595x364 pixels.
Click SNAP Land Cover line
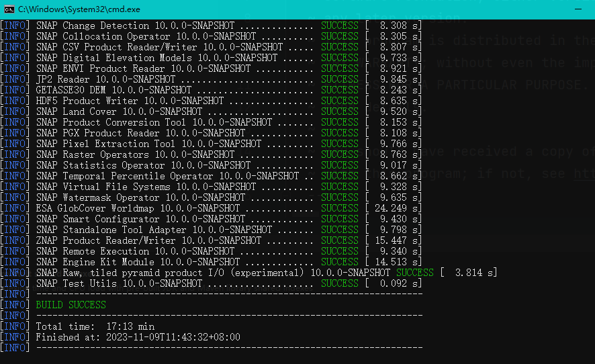(211, 111)
